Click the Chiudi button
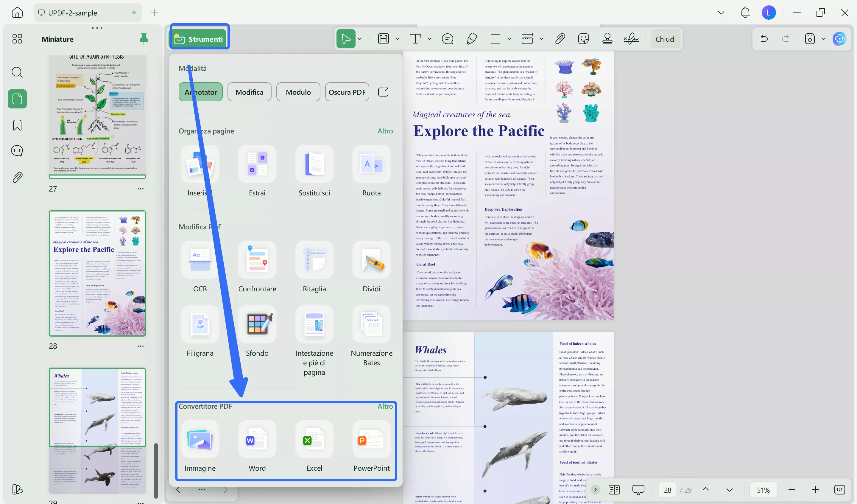Image resolution: width=857 pixels, height=504 pixels. tap(666, 39)
